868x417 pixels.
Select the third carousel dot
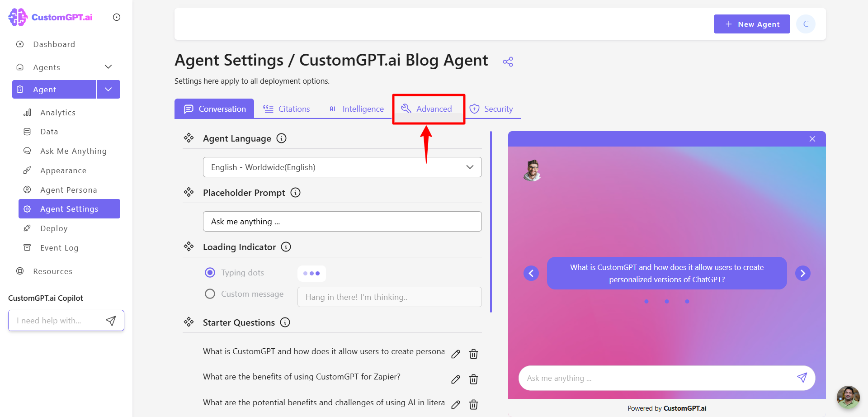(x=687, y=301)
